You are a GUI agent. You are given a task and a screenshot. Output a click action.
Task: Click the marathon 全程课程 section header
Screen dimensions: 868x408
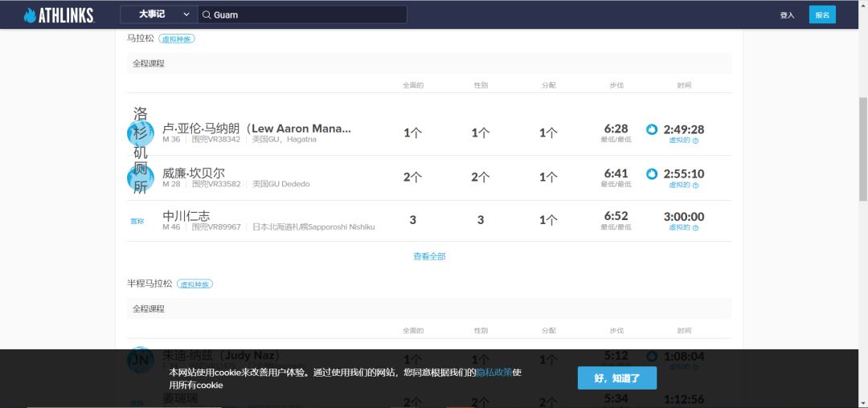pyautogui.click(x=429, y=63)
